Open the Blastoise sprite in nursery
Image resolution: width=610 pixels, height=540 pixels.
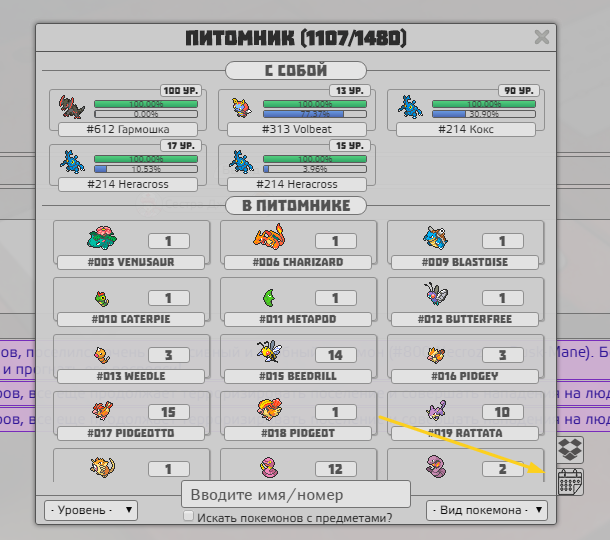436,237
